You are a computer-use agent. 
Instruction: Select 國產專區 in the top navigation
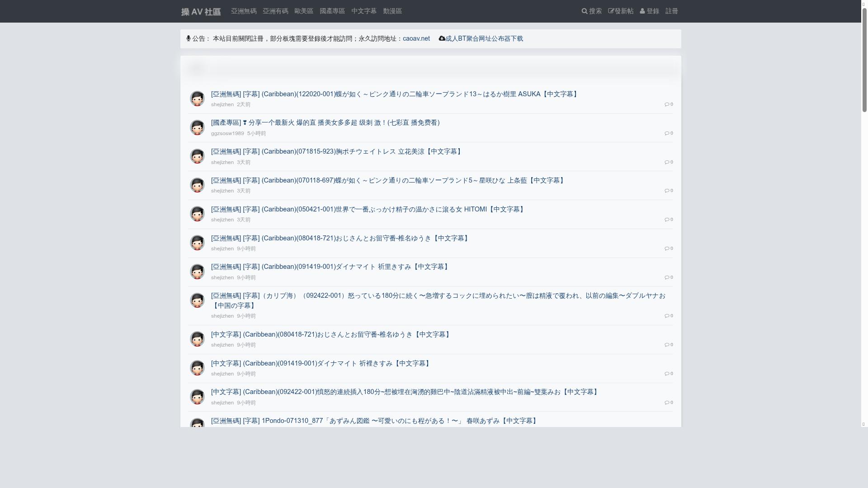(332, 11)
